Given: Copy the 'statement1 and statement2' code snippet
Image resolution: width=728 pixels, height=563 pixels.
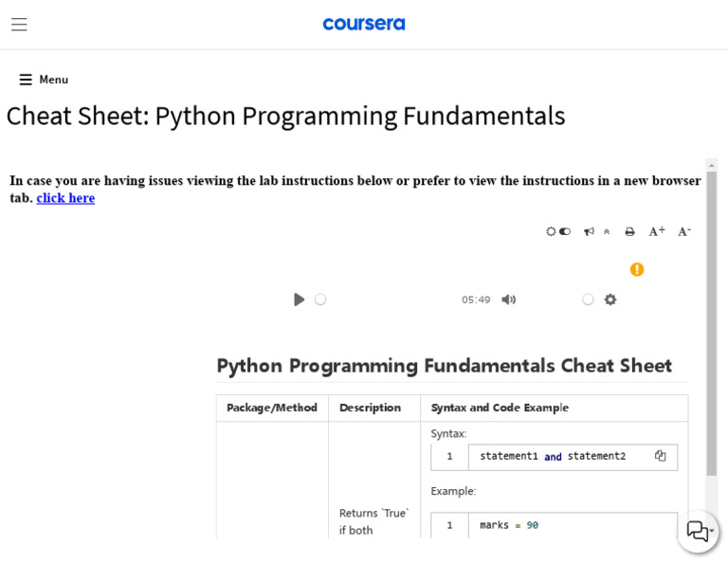Looking at the screenshot, I should (x=660, y=456).
